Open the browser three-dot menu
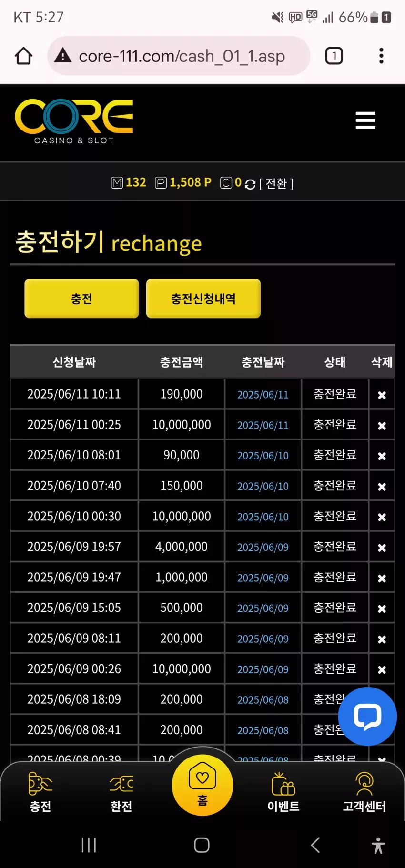 click(381, 56)
